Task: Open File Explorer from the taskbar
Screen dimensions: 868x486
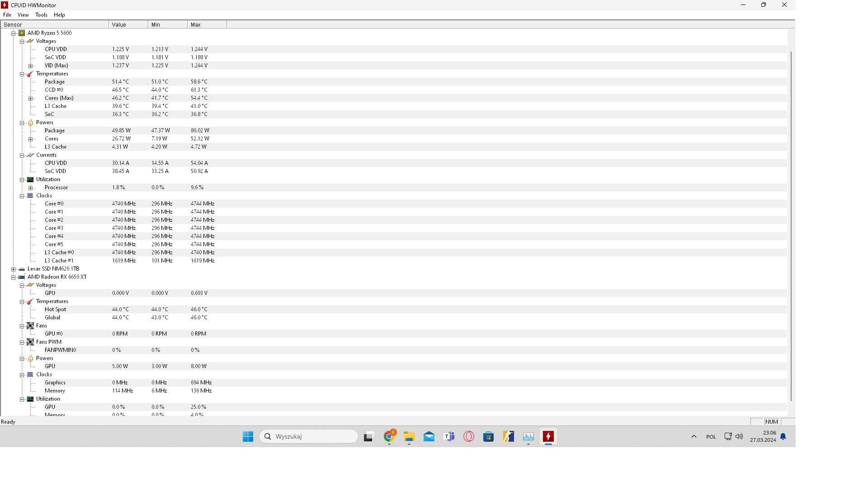Action: pyautogui.click(x=409, y=436)
